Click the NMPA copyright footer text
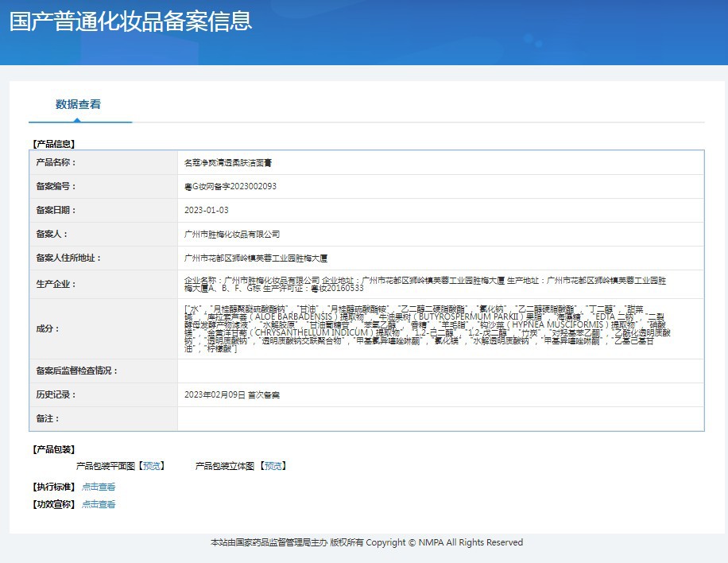Viewport: 728px width, 563px height. coord(366,542)
